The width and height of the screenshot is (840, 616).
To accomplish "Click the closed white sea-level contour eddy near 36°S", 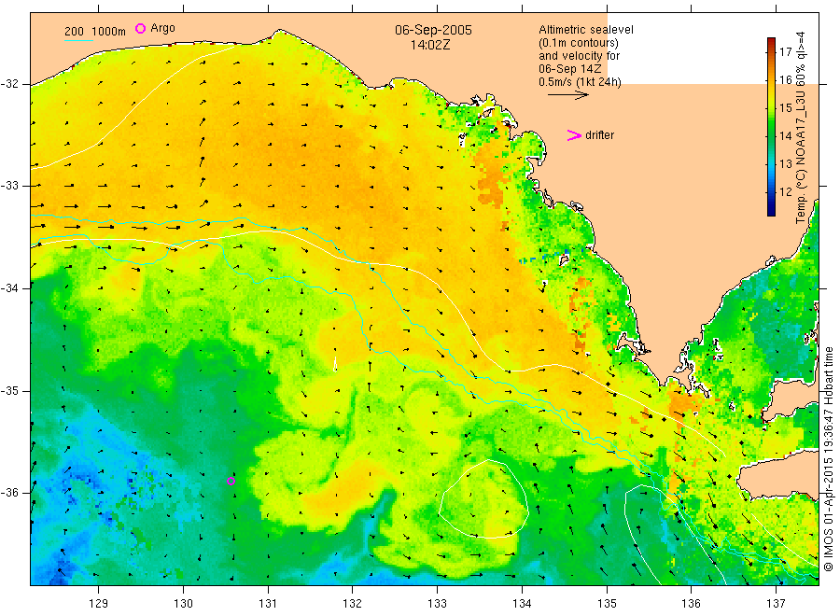I will (x=483, y=498).
